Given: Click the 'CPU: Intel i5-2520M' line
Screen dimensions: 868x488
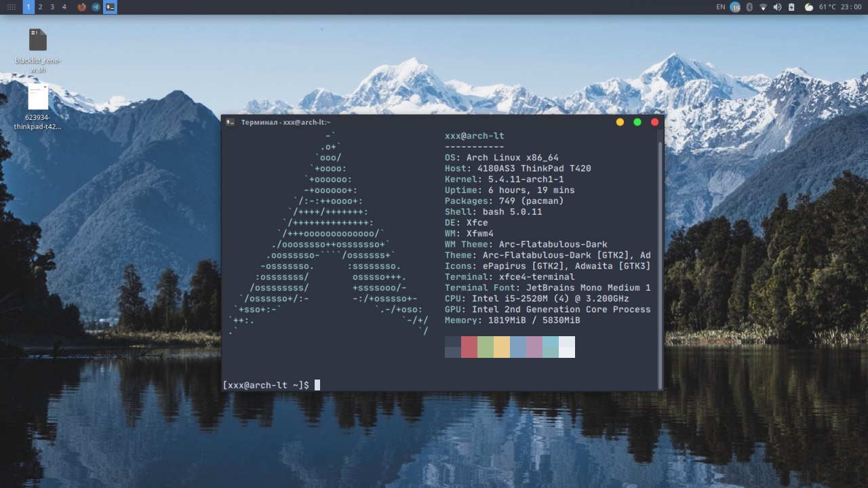Looking at the screenshot, I should point(537,298).
